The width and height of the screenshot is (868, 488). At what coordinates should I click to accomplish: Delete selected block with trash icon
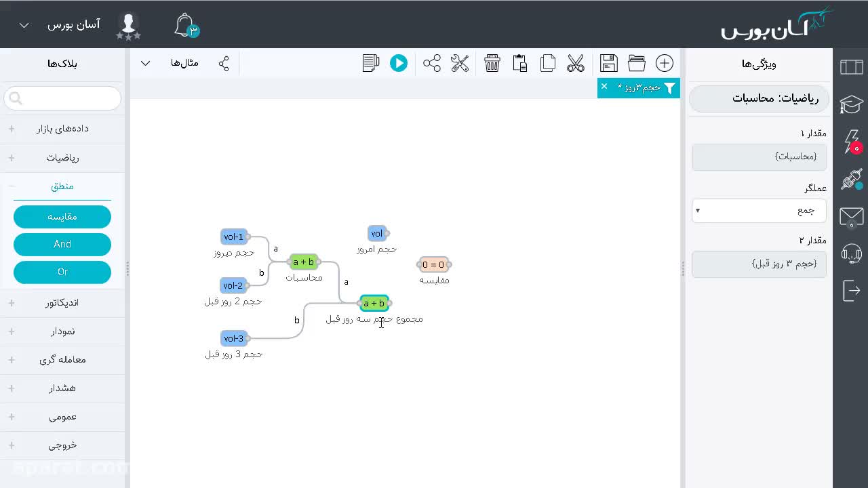click(x=492, y=63)
